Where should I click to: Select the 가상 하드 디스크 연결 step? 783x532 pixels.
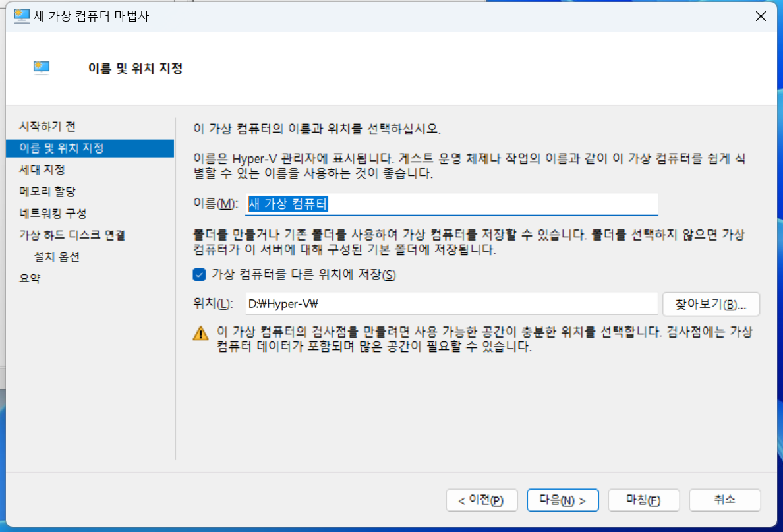click(72, 235)
